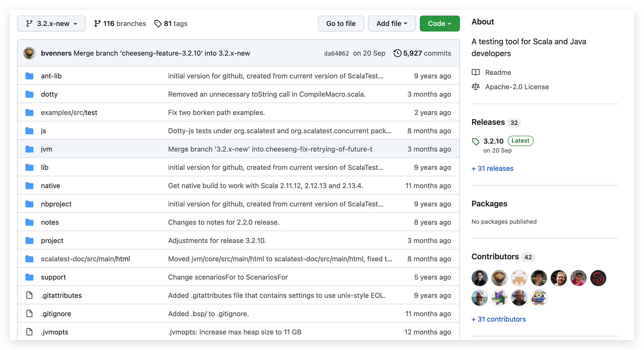This screenshot has height=350, width=644.
Task: Click the tag icon beside 81 tags
Action: point(158,23)
